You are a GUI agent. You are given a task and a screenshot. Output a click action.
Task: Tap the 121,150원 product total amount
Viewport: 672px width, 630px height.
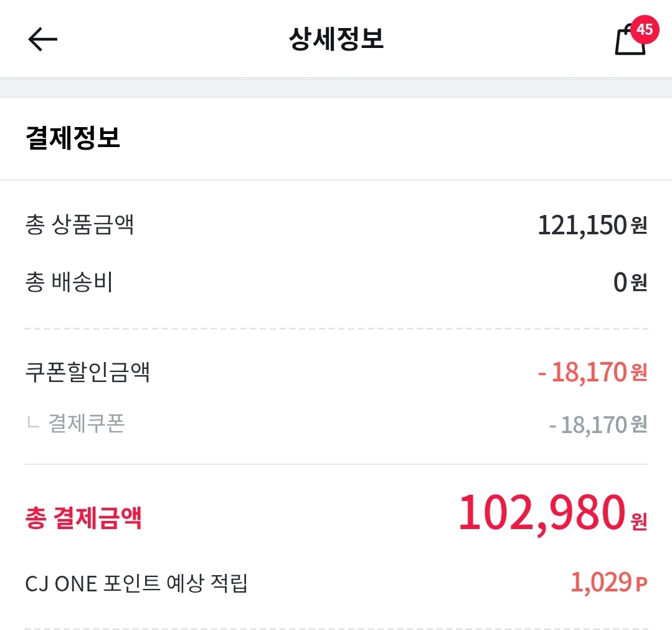click(x=592, y=225)
